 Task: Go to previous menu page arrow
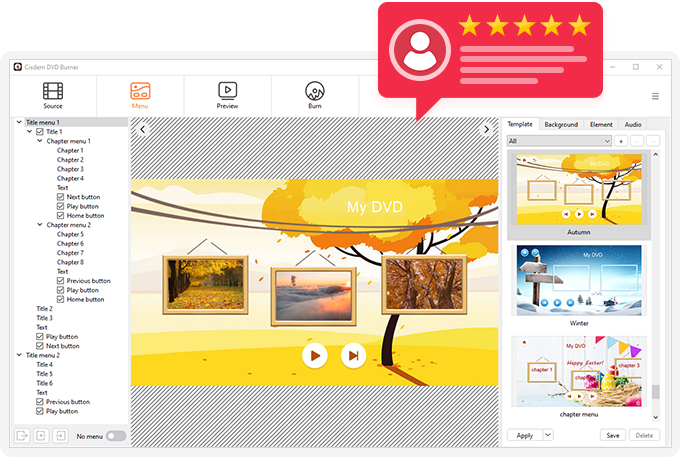click(x=143, y=129)
